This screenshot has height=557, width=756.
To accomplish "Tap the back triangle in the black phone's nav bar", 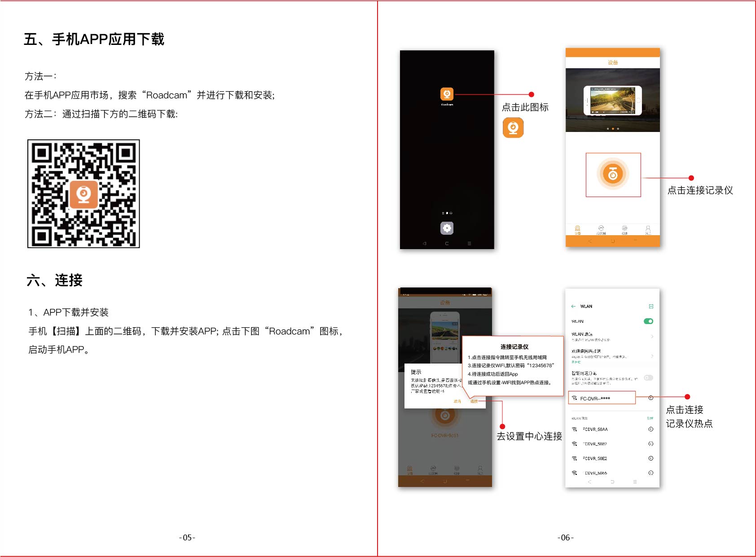I will click(424, 243).
